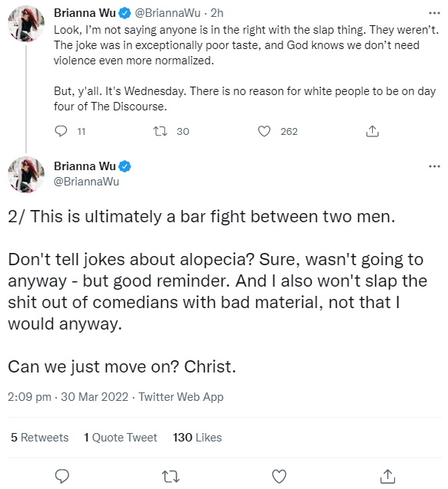Click the share icon on the first tweet
This screenshot has height=489, width=448.
click(372, 131)
